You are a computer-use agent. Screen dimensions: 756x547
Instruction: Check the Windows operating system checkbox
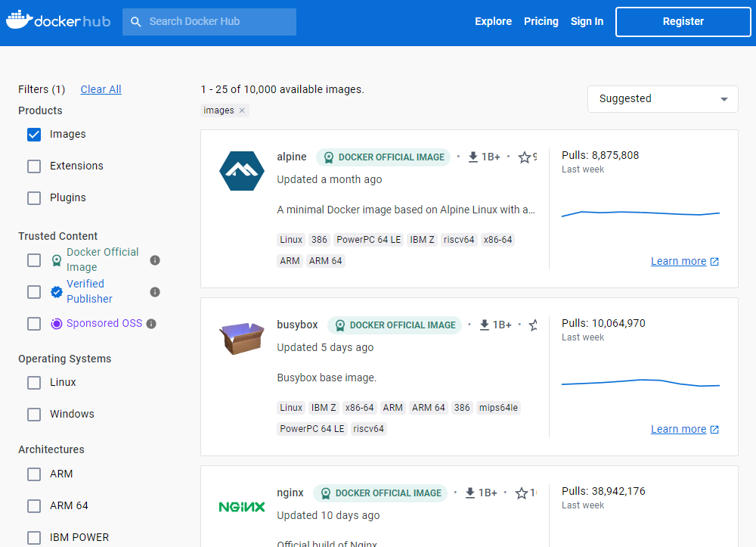tap(34, 415)
